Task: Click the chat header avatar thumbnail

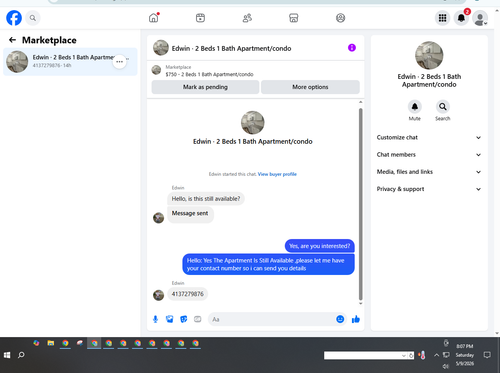Action: [x=161, y=48]
